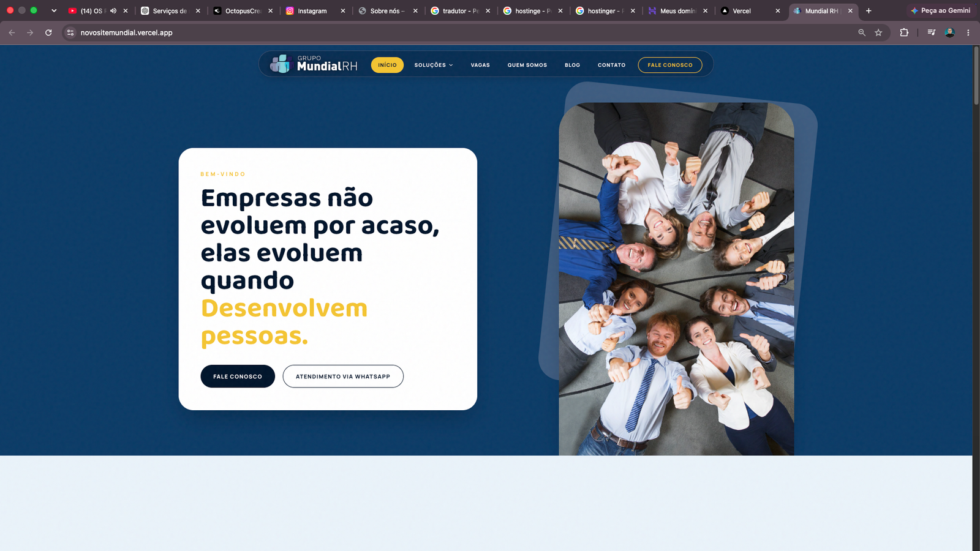This screenshot has height=551, width=980.
Task: Open the Blog page
Action: (572, 65)
